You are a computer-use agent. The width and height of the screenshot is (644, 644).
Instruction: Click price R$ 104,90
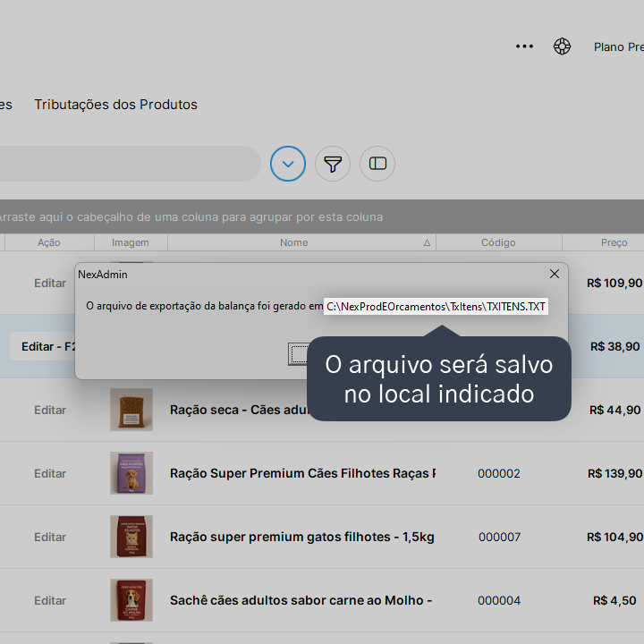pos(614,538)
